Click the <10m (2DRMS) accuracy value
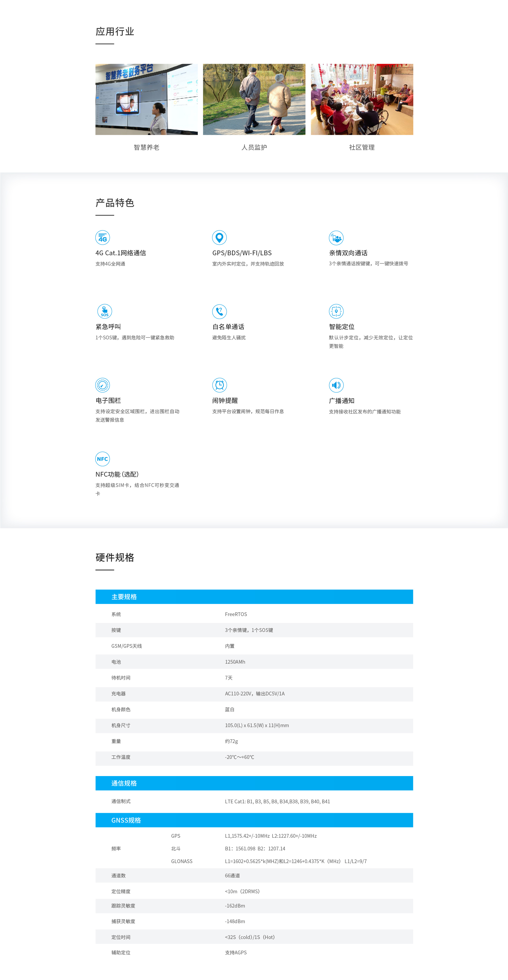This screenshot has width=508, height=980. (x=242, y=891)
